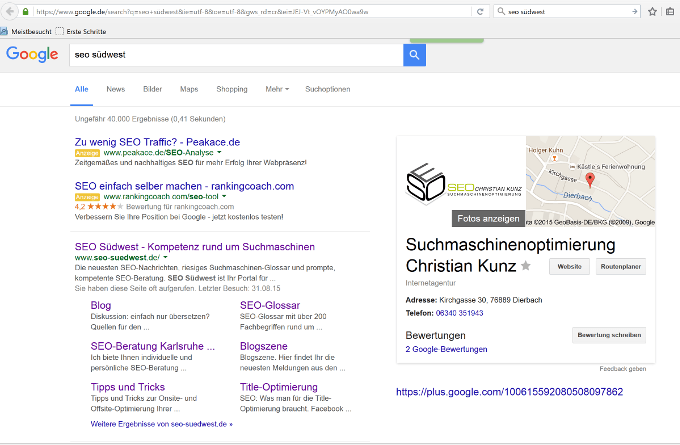Open Suchoptionen search tools
Screen dimensions: 680x445
tap(328, 89)
